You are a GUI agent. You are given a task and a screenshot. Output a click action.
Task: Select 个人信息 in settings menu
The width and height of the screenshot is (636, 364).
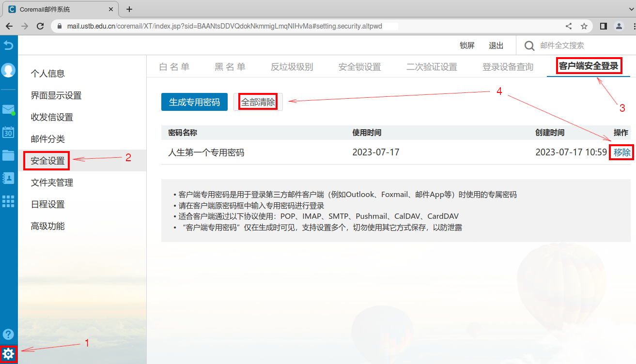pos(48,74)
